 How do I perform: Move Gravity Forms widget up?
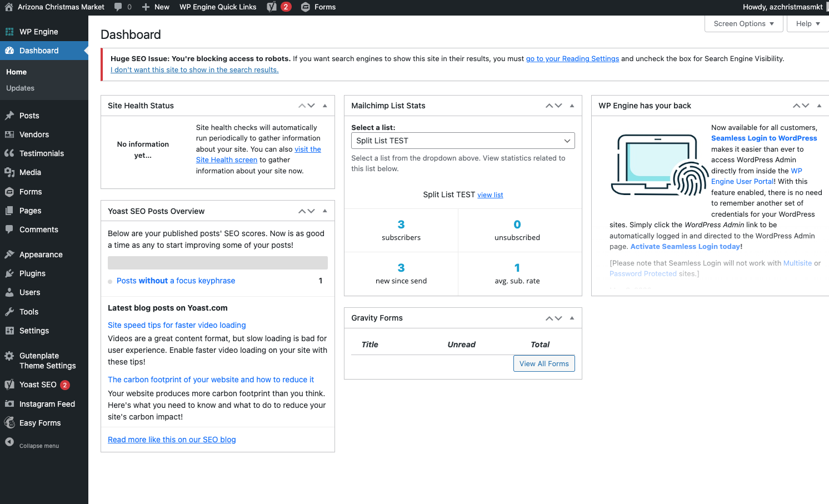[x=550, y=318]
